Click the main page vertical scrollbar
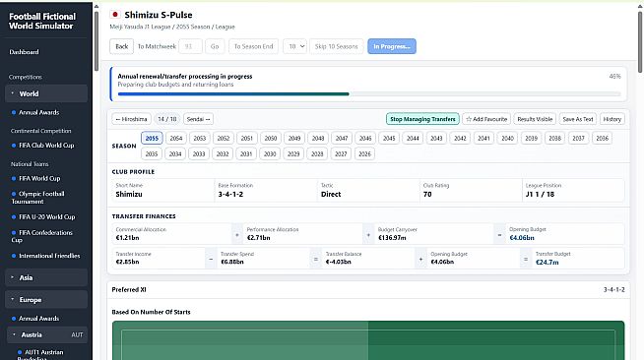The height and width of the screenshot is (360, 644). [640, 41]
